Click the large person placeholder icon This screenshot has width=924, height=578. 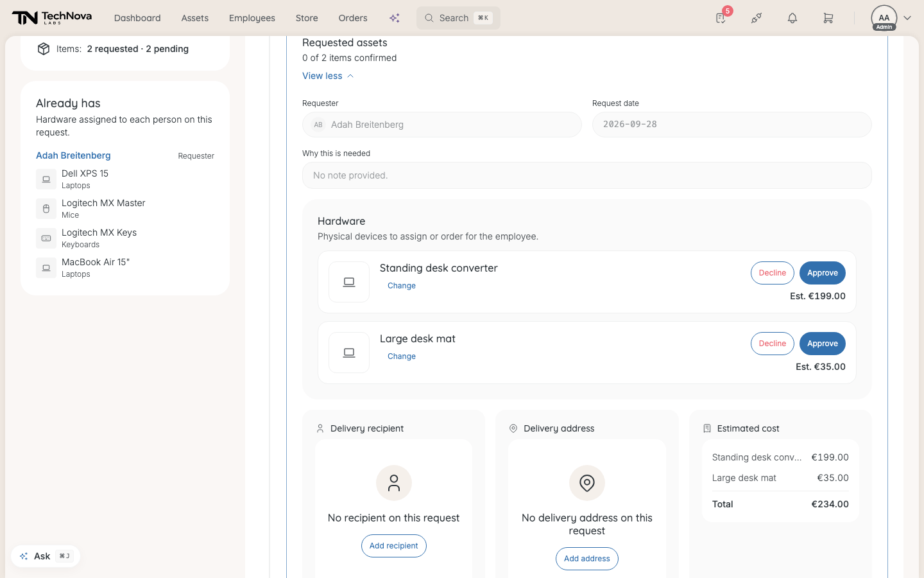click(x=394, y=483)
